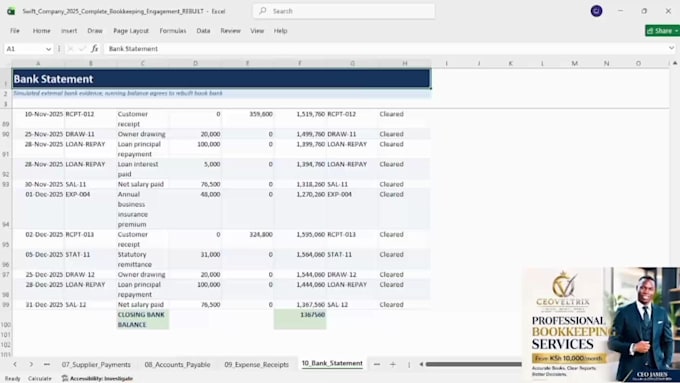The height and width of the screenshot is (383, 680).
Task: Select the closing balance value 1367560
Action: [x=300, y=320]
